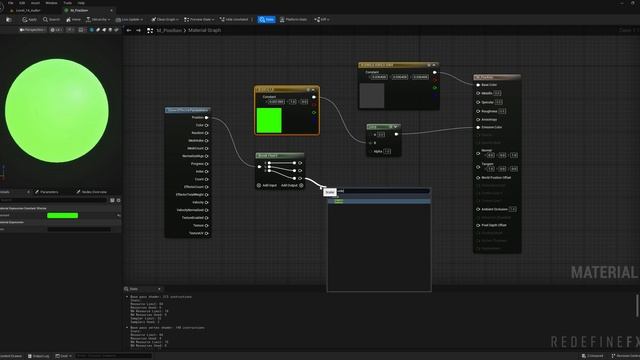The image size is (640, 360).
Task: Click the Platform Stats toolbar icon
Action: pyautogui.click(x=293, y=20)
